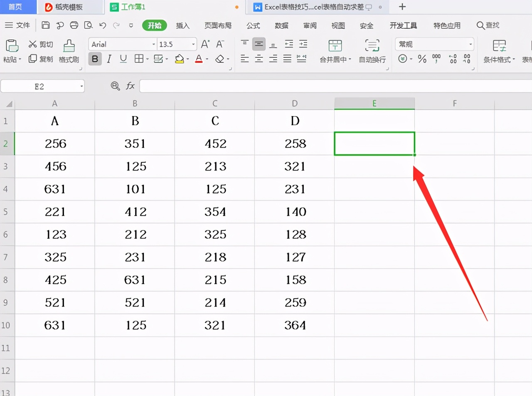The height and width of the screenshot is (396, 532).
Task: Open 条件格式 conditional formatting
Action: (x=500, y=50)
